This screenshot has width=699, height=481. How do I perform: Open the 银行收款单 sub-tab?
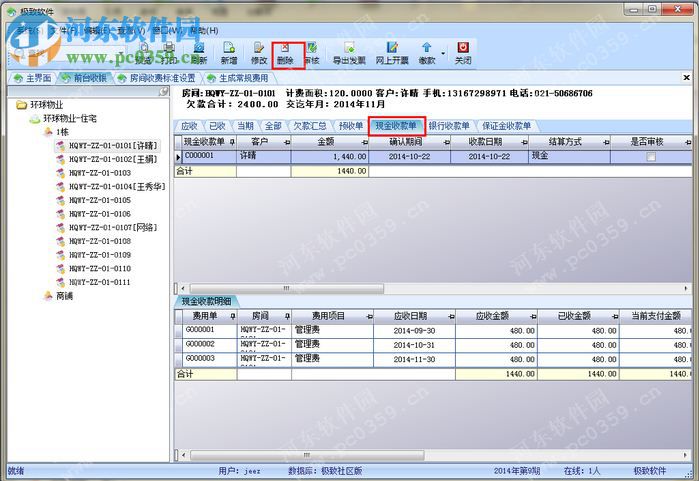(x=449, y=126)
